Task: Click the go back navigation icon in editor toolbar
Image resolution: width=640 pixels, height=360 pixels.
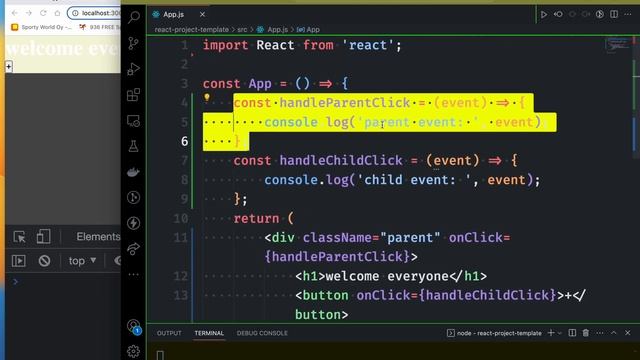Action: (x=558, y=14)
